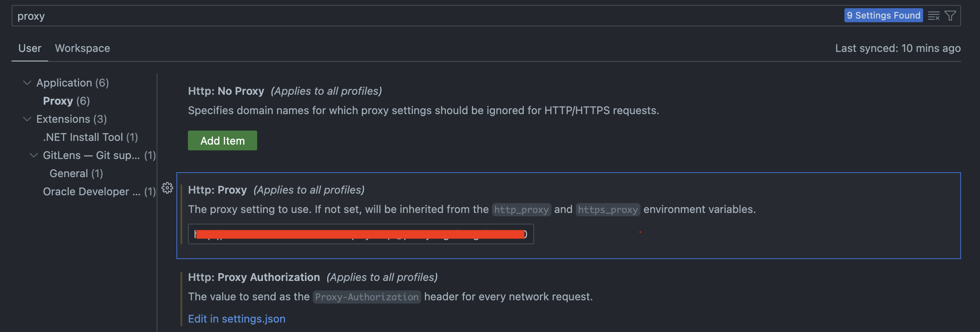The image size is (980, 332).
Task: Open the filter settings funnel icon
Action: (950, 16)
